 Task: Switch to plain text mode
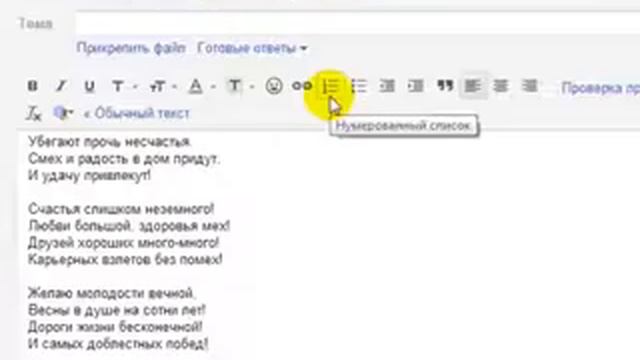[x=137, y=113]
